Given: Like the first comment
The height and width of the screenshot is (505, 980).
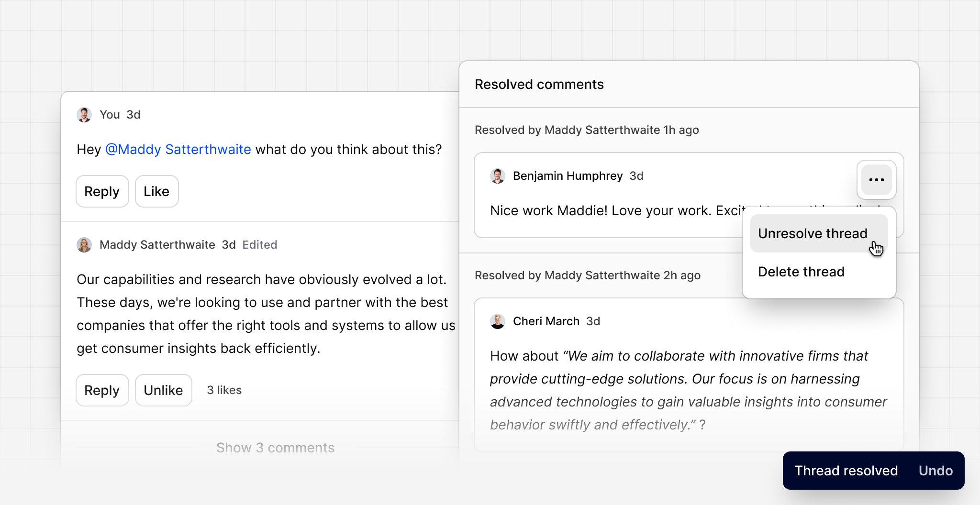Looking at the screenshot, I should (156, 191).
